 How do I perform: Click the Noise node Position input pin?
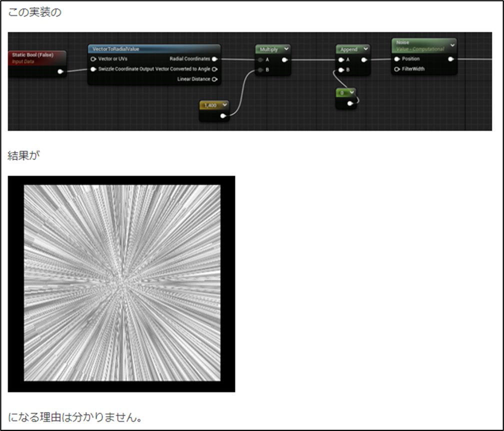pyautogui.click(x=397, y=59)
